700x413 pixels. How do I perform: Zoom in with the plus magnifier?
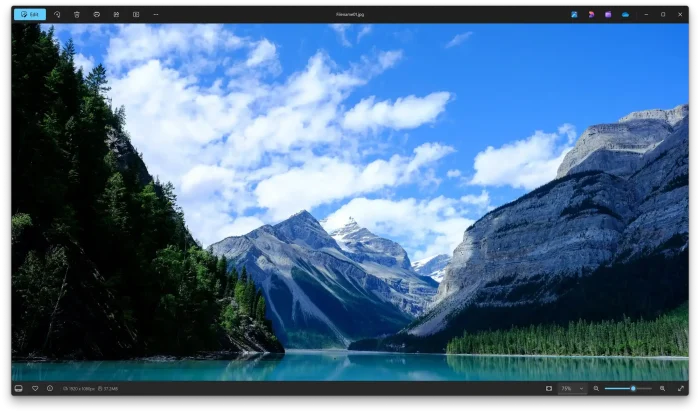point(662,388)
